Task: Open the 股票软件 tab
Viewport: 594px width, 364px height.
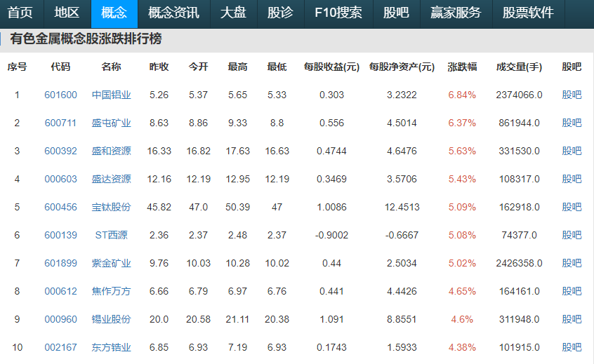Action: (x=528, y=13)
